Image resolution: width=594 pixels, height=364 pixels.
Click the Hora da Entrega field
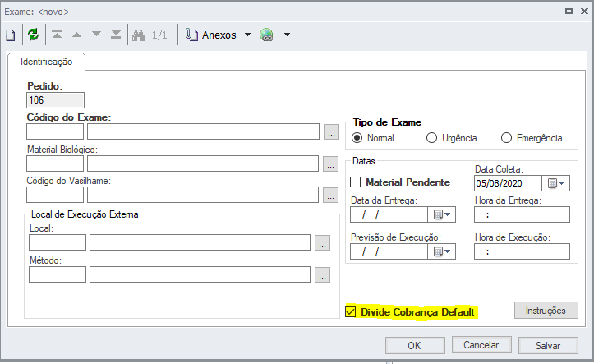[521, 215]
